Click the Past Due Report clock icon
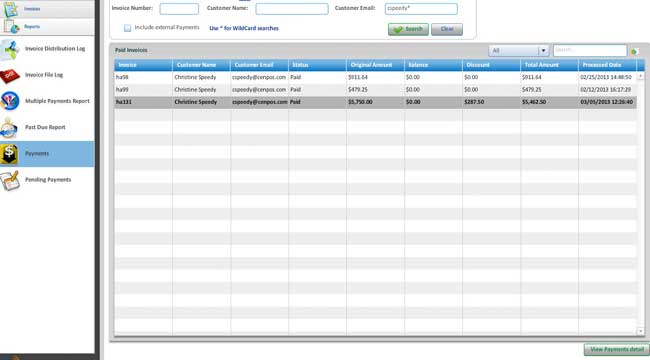 pos(9,128)
